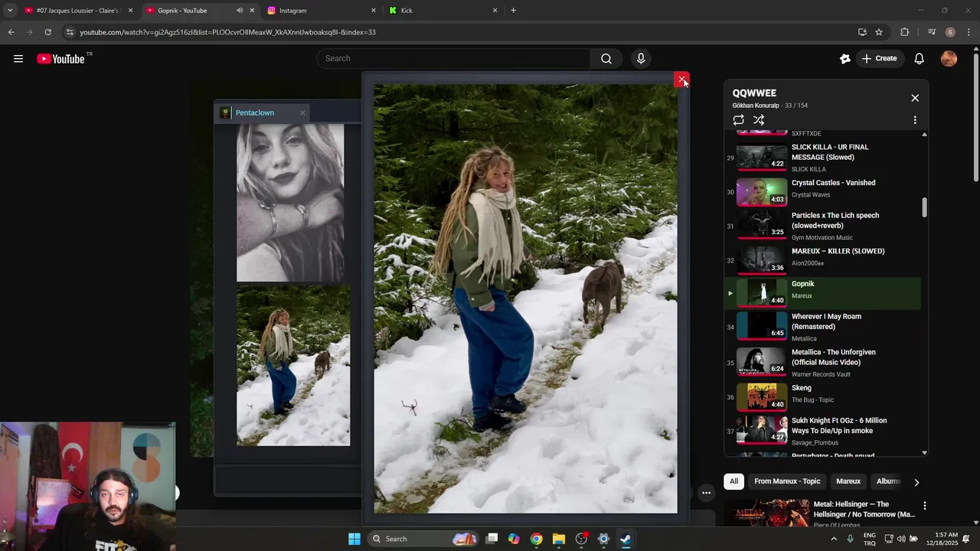Open the tab search dropdown arrow
980x551 pixels.
tap(10, 11)
